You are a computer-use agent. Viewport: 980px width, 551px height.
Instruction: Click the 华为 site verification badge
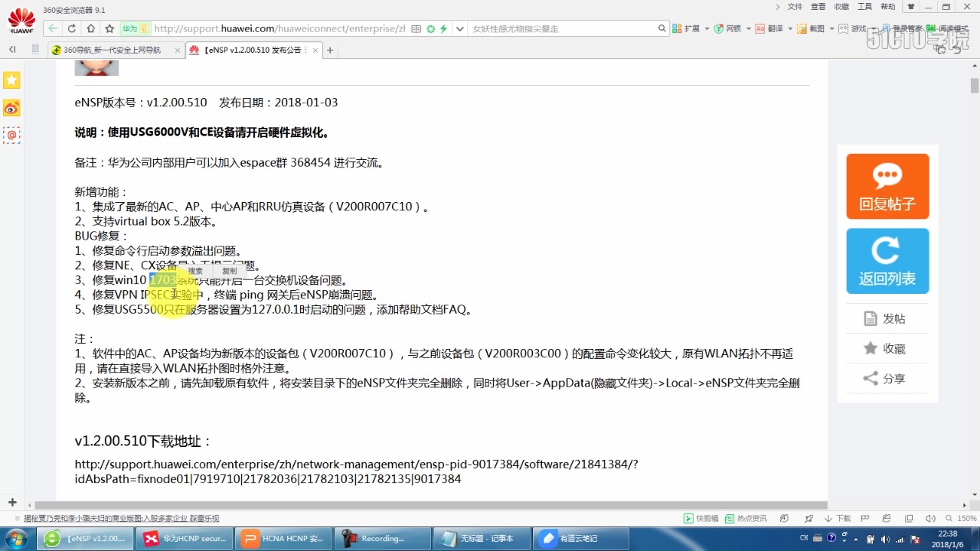coord(135,28)
